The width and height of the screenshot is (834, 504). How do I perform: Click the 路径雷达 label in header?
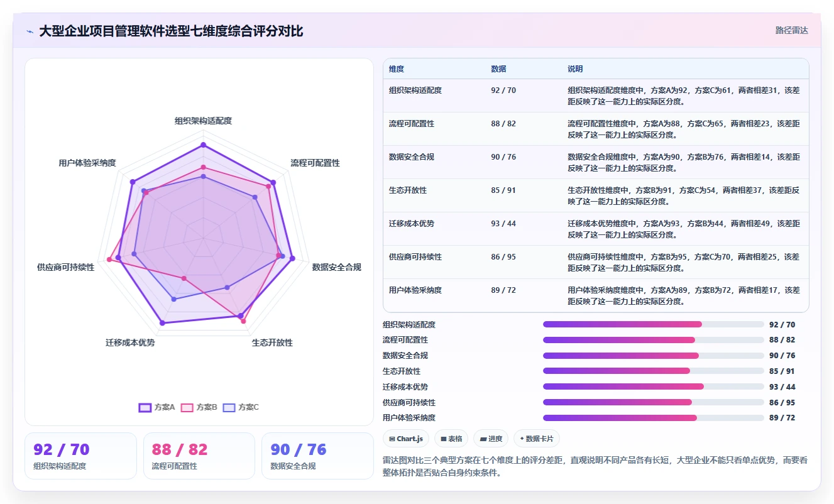(792, 30)
